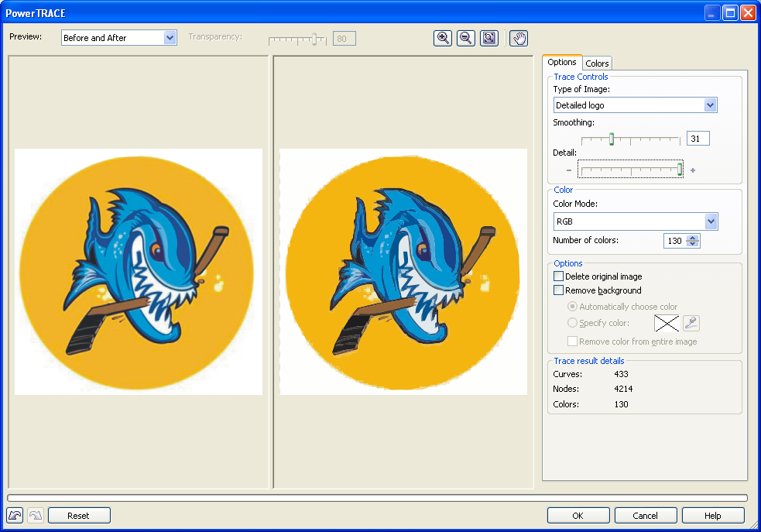Click the Smoothing slider handle

tap(612, 139)
